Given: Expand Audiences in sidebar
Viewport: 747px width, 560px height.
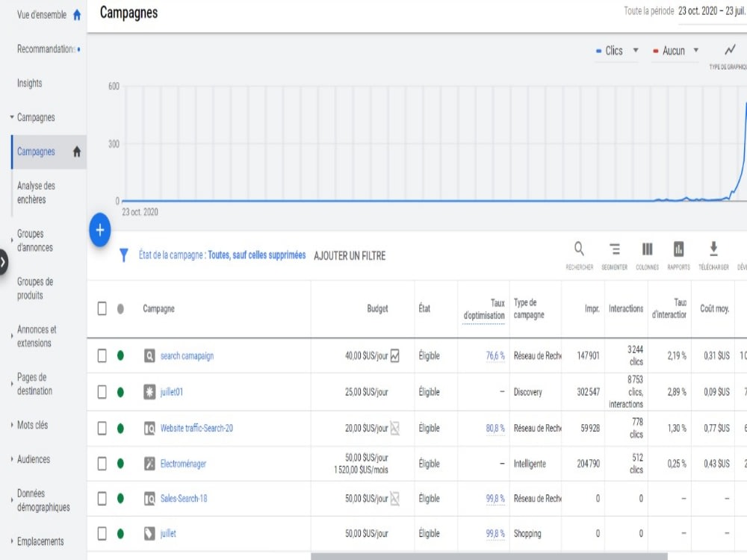Looking at the screenshot, I should pyautogui.click(x=12, y=459).
